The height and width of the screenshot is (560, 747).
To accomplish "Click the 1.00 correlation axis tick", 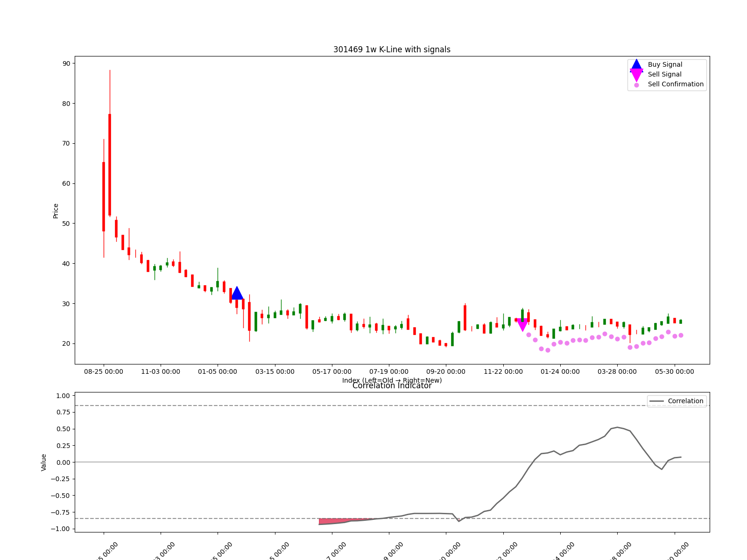I will (x=63, y=396).
